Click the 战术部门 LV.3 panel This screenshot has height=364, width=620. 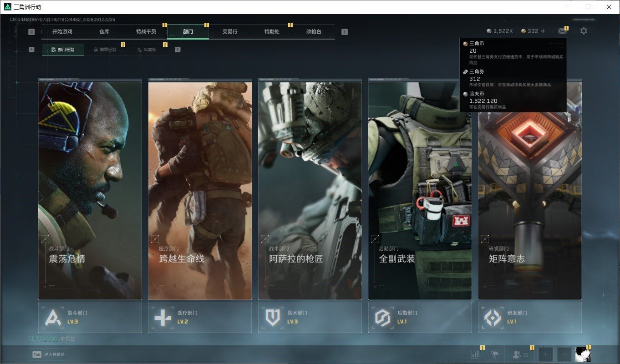pos(310,318)
